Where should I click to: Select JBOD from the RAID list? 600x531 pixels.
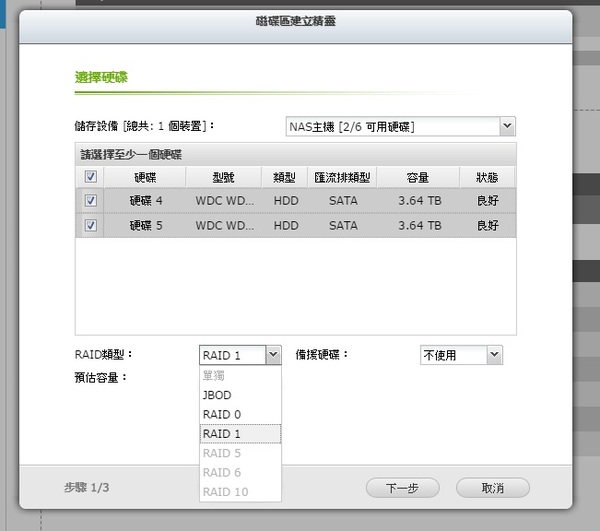[x=217, y=395]
